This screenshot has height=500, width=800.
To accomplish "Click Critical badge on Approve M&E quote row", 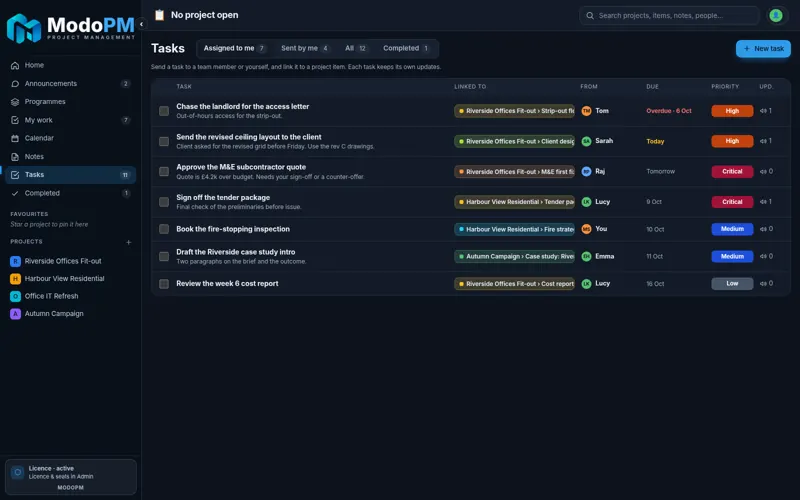I will (732, 171).
